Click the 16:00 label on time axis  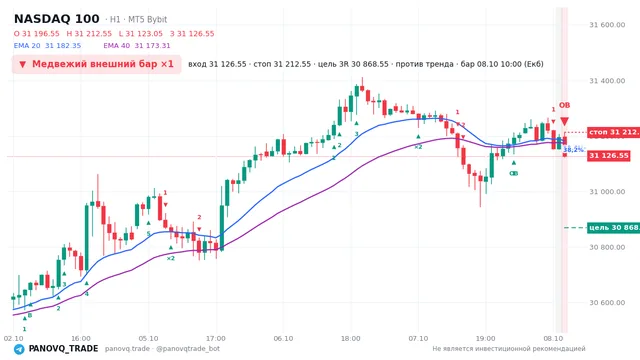coord(81,339)
